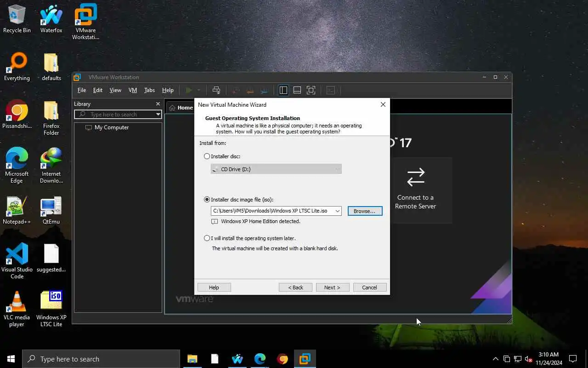Select the Installer disc radio button

pyautogui.click(x=207, y=156)
